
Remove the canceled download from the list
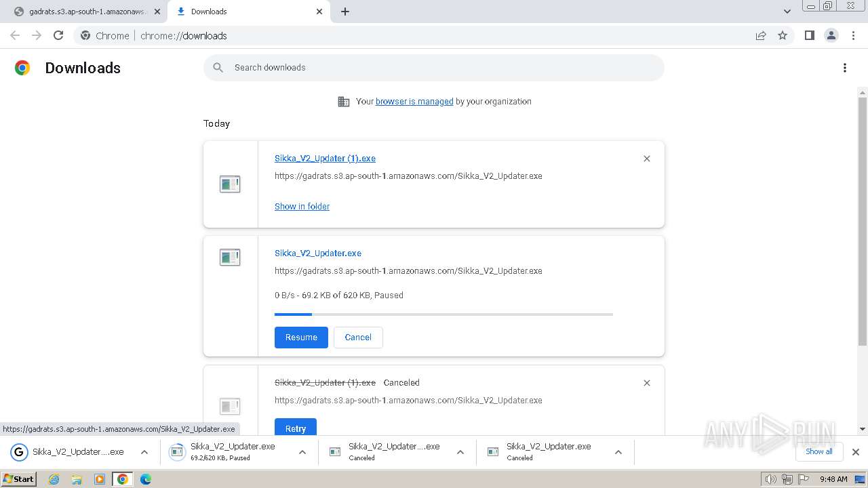pos(647,383)
